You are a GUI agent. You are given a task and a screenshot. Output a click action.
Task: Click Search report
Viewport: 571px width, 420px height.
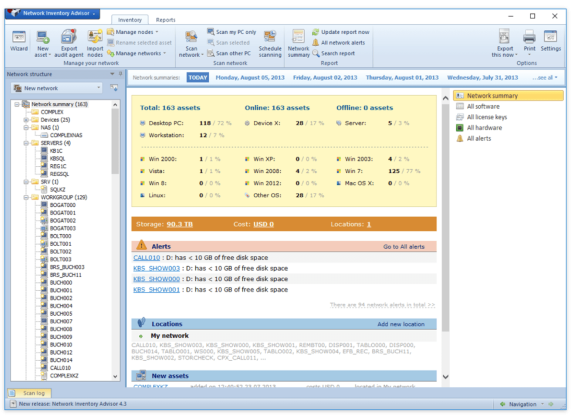[334, 53]
